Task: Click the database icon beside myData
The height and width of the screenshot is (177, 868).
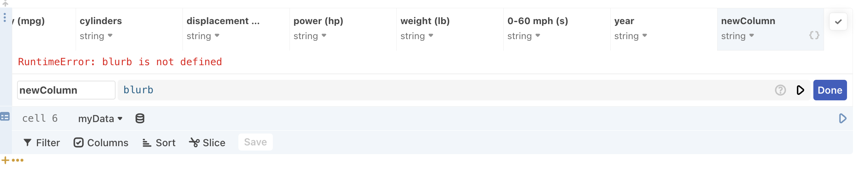Action: 140,119
